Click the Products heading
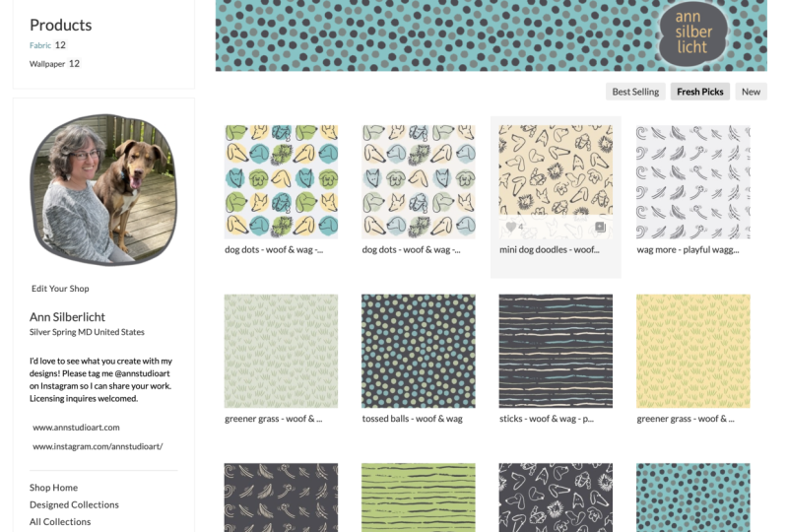 pos(61,25)
